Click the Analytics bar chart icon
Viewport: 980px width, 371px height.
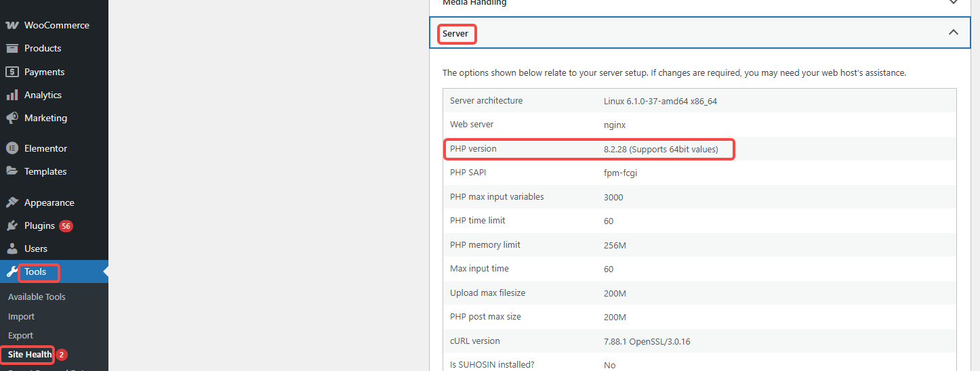12,95
